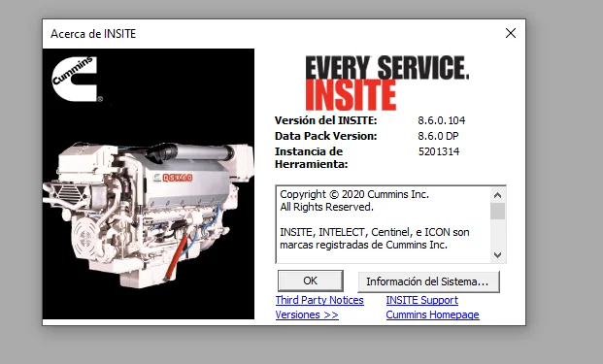Click the Data Pack value 8.6.0 DP
Screen dimensions: 603x364
[x=438, y=136]
